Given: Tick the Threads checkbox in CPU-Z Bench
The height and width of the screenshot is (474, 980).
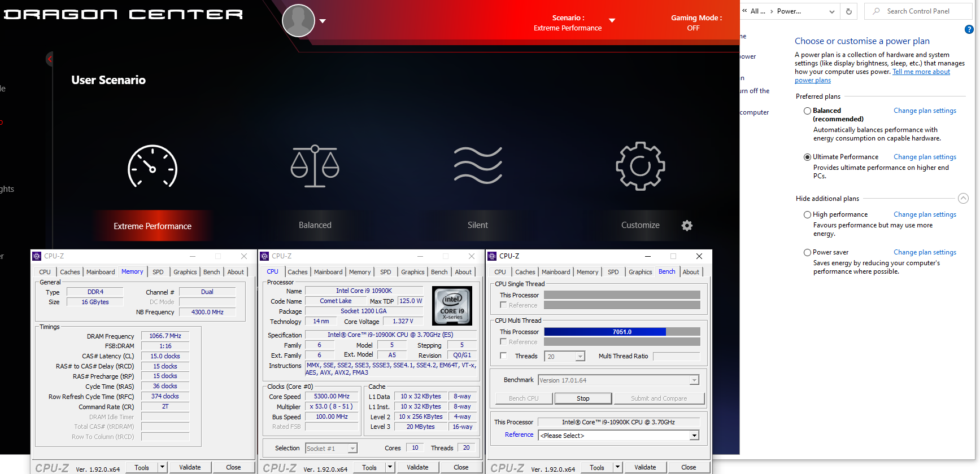Looking at the screenshot, I should pos(503,356).
